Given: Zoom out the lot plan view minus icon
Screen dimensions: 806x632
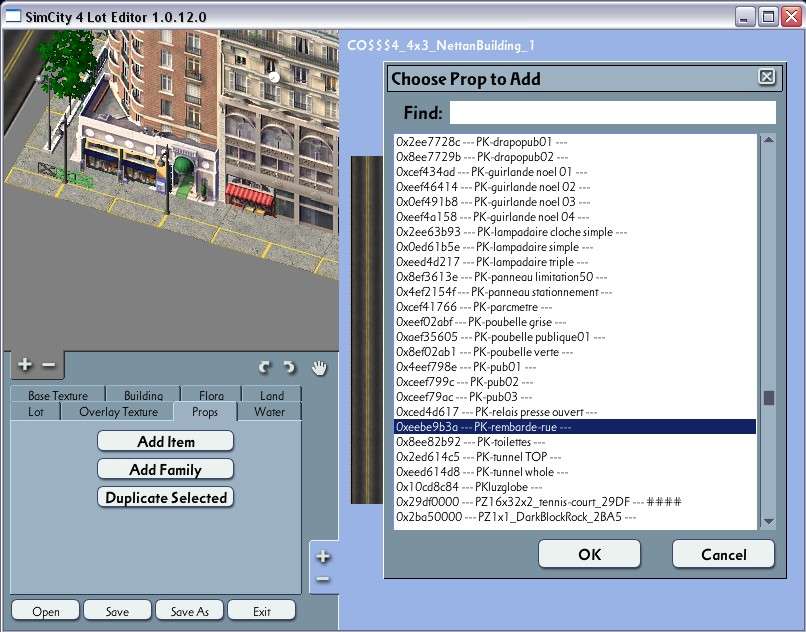Looking at the screenshot, I should [x=323, y=580].
